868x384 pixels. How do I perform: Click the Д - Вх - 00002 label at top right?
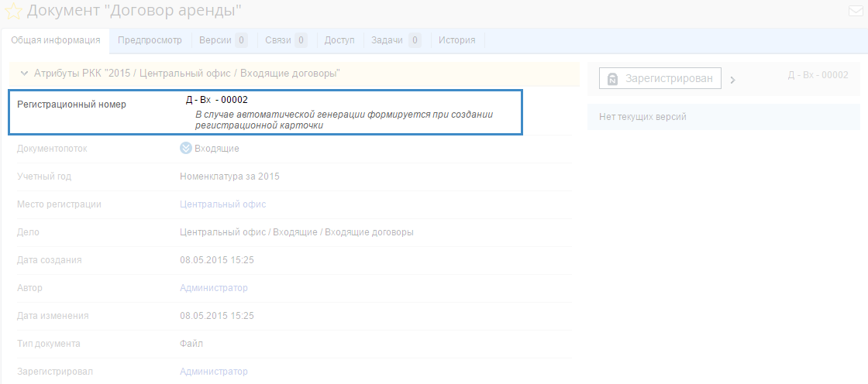818,75
